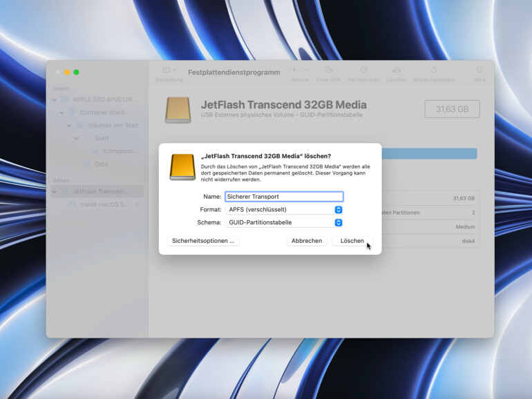Collapse the APPLE SSD AP0512R tree item

coord(55,99)
